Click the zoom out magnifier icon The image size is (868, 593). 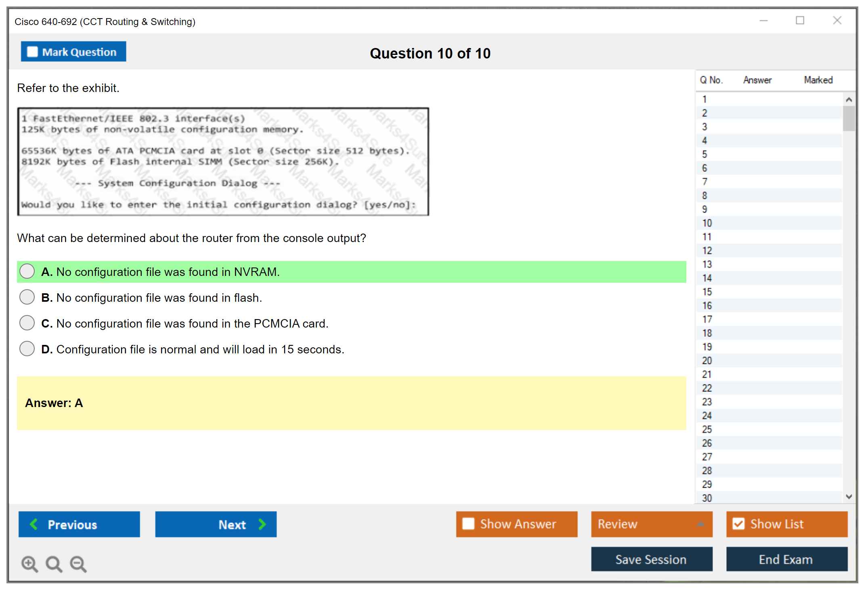click(x=78, y=564)
